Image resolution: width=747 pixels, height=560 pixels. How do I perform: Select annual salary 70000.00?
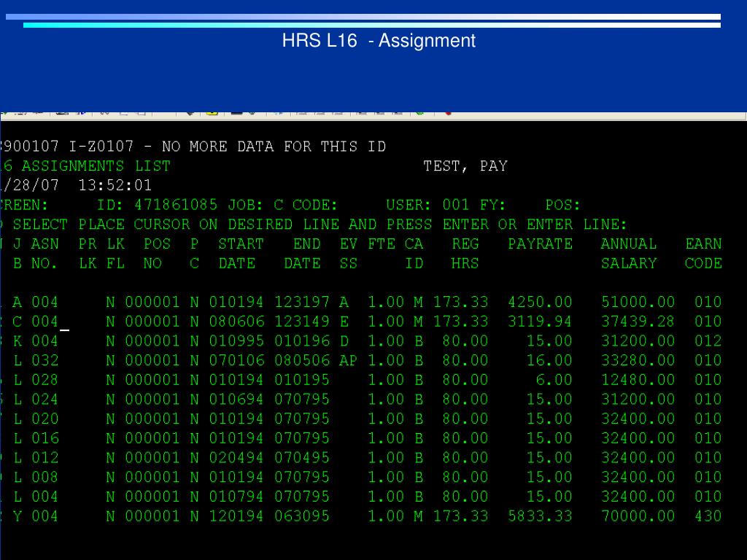coord(638,517)
